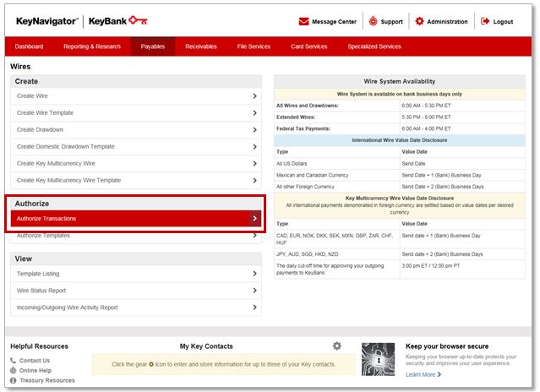Expand Create Domestic Drawdown Template chevron
The image size is (540, 392).
point(254,147)
